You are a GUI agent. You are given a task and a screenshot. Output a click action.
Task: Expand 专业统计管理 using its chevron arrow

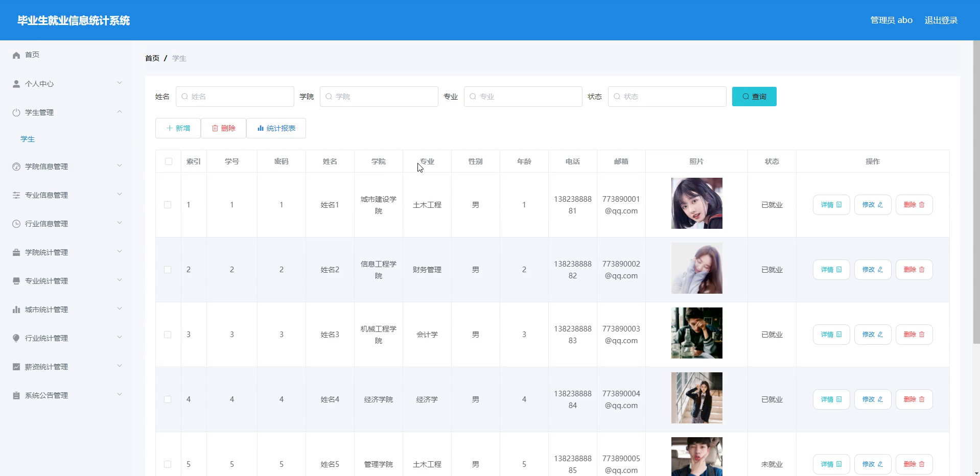point(120,280)
